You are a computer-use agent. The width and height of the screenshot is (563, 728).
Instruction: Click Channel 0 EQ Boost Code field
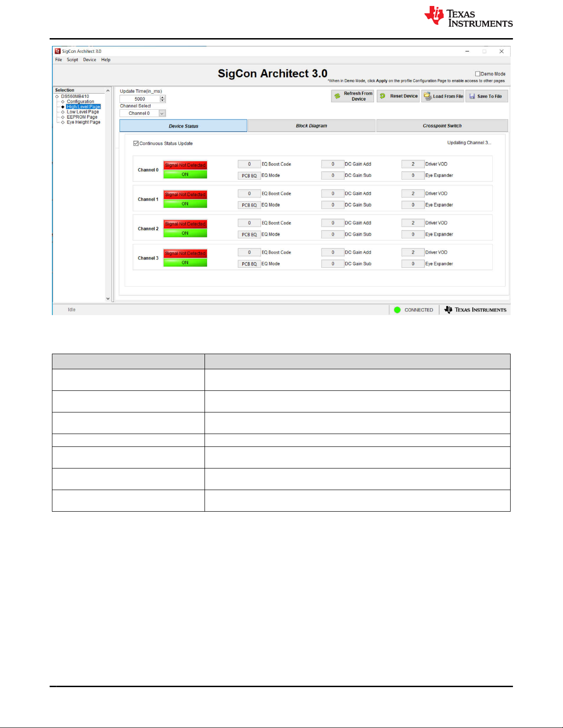click(x=249, y=164)
